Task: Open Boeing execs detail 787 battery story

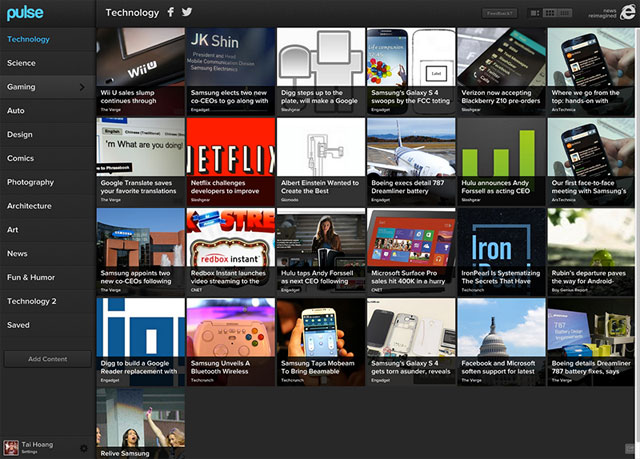Action: pyautogui.click(x=411, y=162)
